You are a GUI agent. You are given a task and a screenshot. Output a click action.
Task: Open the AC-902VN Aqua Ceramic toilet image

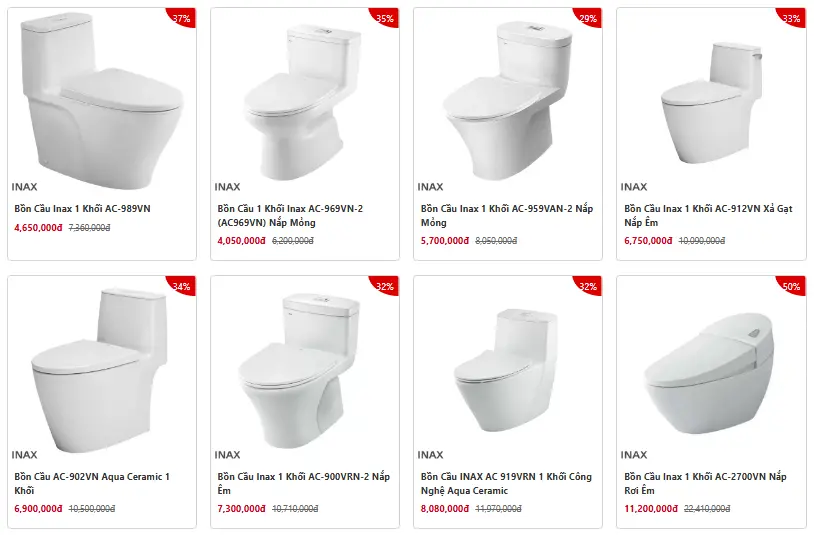(x=102, y=360)
